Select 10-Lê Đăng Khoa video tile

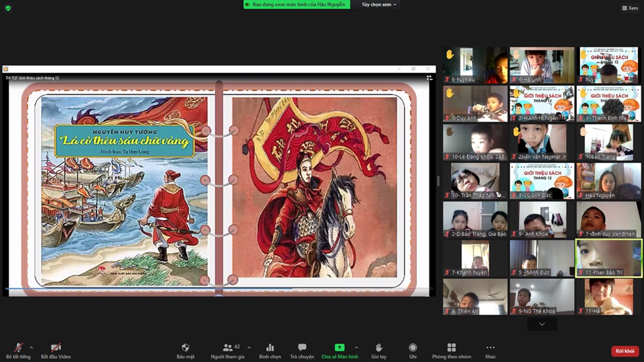(x=475, y=142)
